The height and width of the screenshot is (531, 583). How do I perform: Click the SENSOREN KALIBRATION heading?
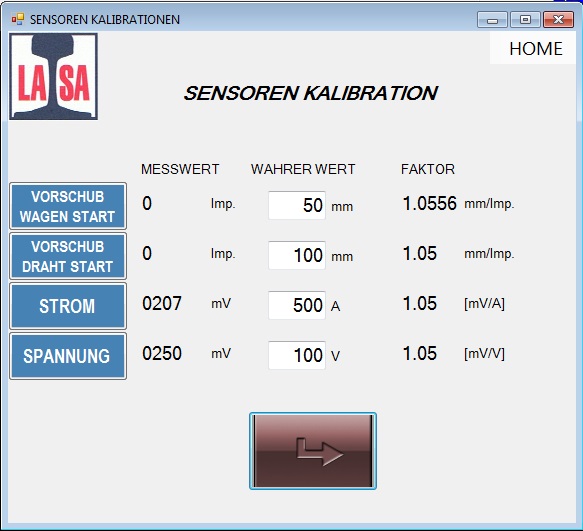311,93
